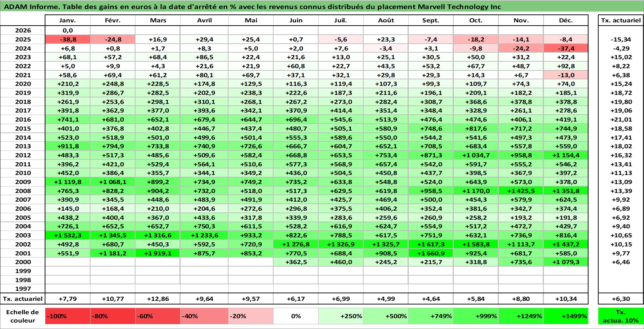Click the 2003 row label
The image size is (644, 329).
tap(23, 235)
